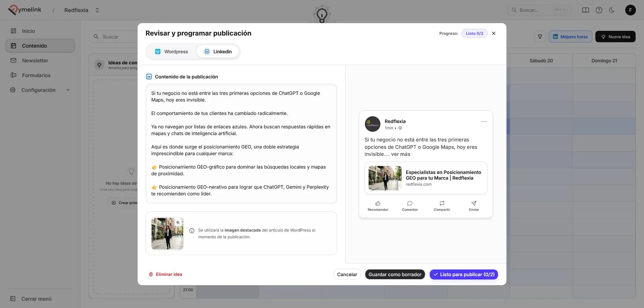The height and width of the screenshot is (308, 644).
Task: Click the Listo 0/2 progress badge
Action: click(x=474, y=33)
